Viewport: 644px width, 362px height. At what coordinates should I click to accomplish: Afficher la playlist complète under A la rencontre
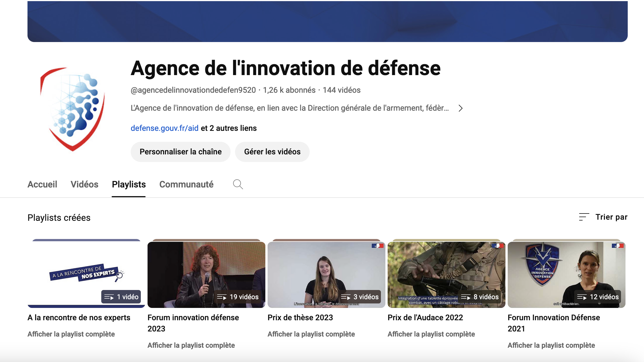[71, 334]
